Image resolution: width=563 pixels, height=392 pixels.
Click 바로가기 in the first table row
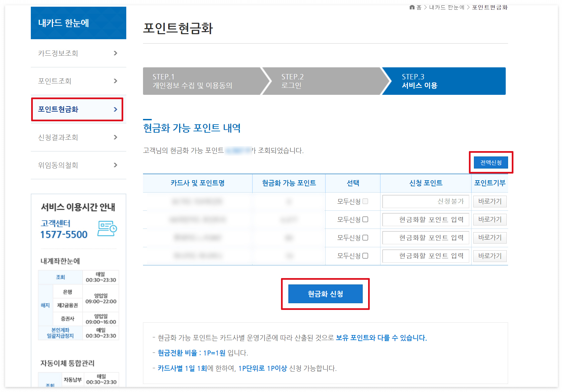pyautogui.click(x=490, y=201)
